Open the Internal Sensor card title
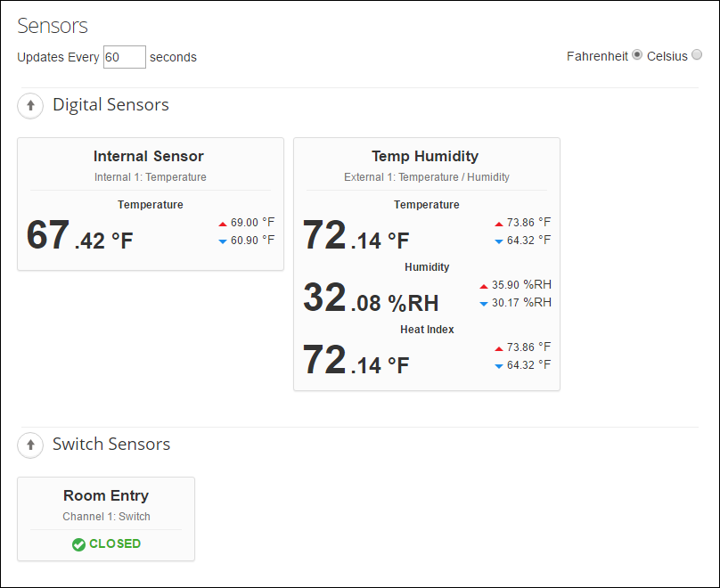Screen dimensions: 720x588 pos(149,157)
